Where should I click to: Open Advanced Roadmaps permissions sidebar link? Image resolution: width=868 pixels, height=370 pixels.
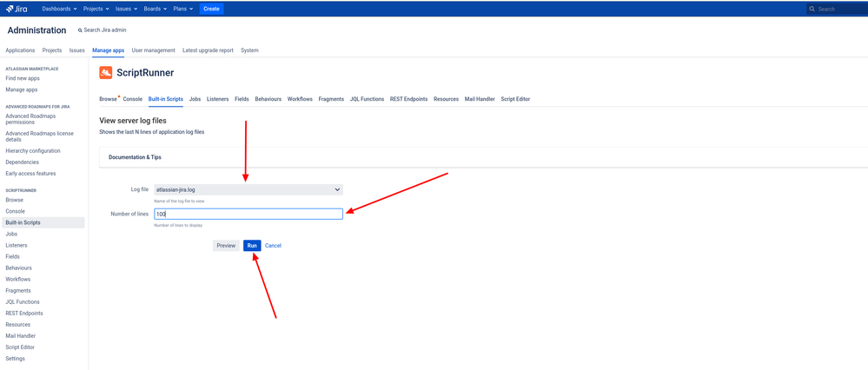30,119
